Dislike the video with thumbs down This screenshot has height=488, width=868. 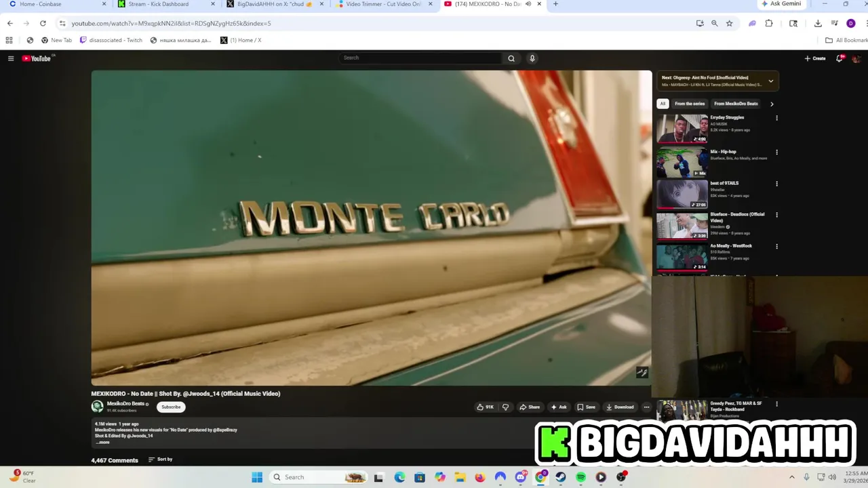click(505, 407)
